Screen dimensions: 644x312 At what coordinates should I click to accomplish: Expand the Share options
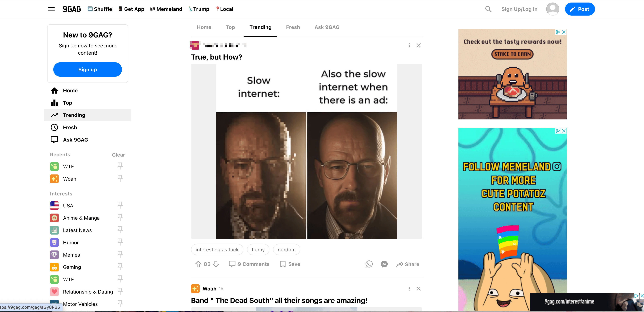coord(408,264)
